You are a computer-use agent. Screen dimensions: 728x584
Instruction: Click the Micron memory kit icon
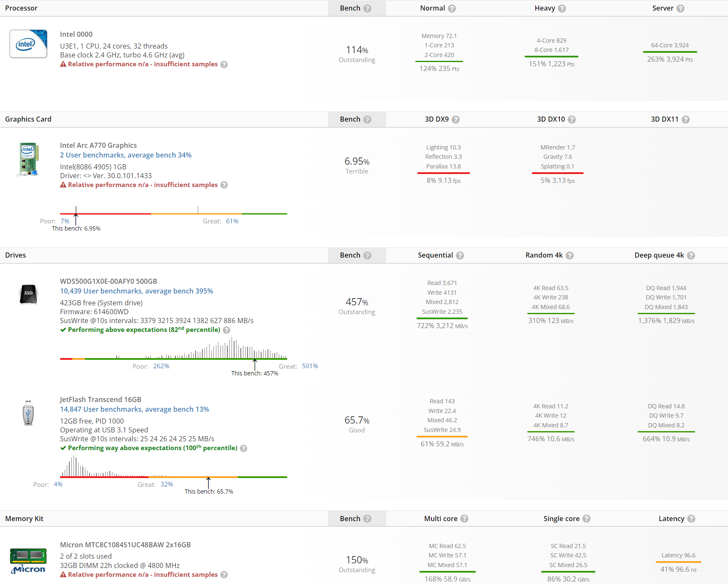click(28, 561)
